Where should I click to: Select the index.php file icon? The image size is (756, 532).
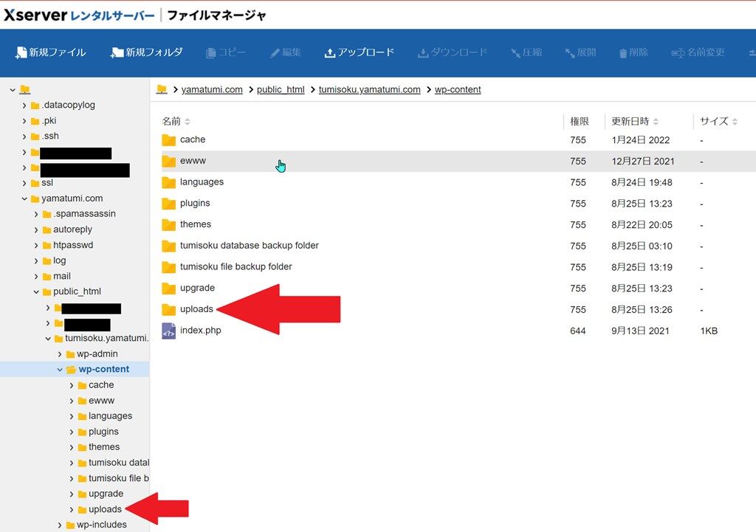click(169, 331)
